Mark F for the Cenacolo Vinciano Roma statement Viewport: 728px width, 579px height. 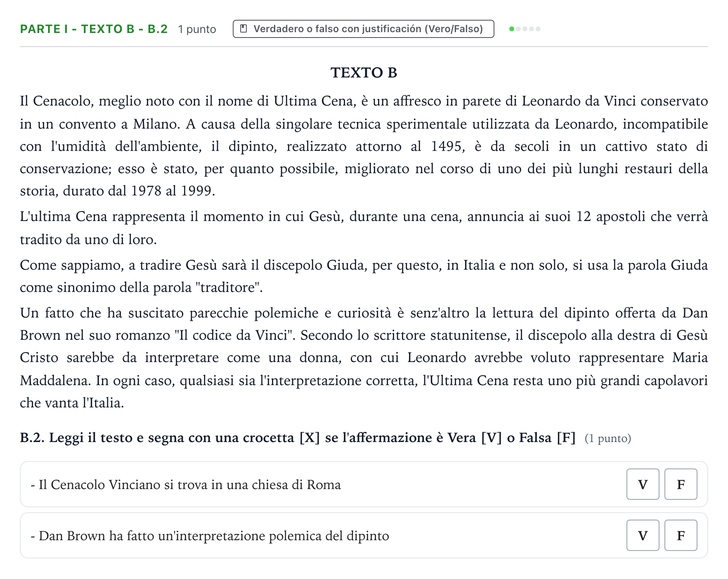(681, 484)
